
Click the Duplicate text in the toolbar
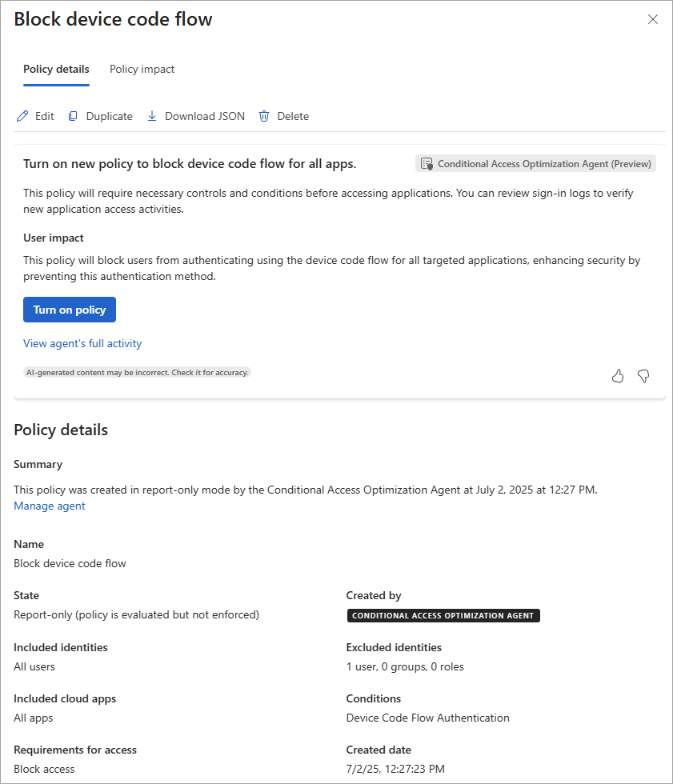pyautogui.click(x=110, y=117)
